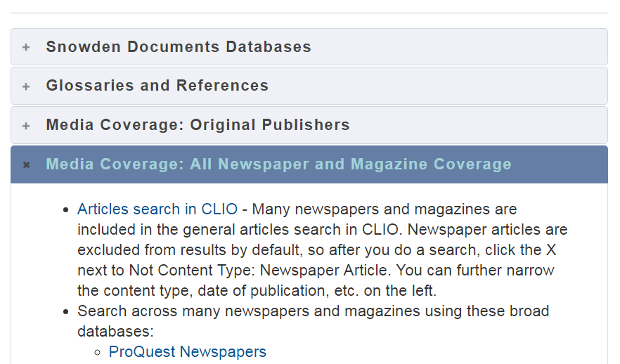
Task: Click text 'Search across many newspapers and magazines'
Action: (x=249, y=311)
